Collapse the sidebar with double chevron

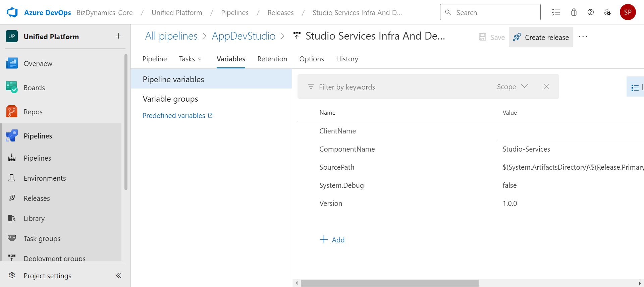tap(118, 275)
